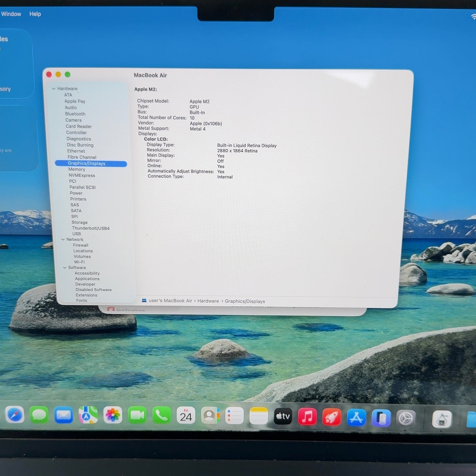This screenshot has width=476, height=476.
Task: Select Card Reader in sidebar
Action: pos(79,126)
